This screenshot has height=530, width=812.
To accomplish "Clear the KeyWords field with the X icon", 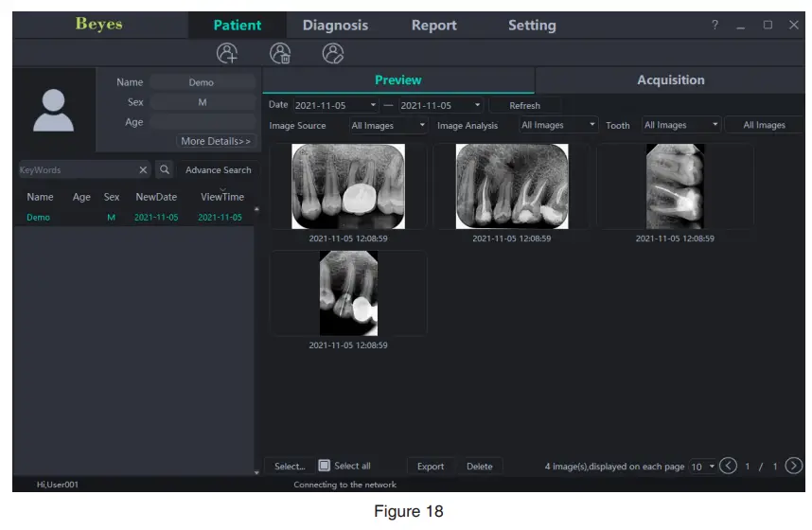I will (143, 170).
